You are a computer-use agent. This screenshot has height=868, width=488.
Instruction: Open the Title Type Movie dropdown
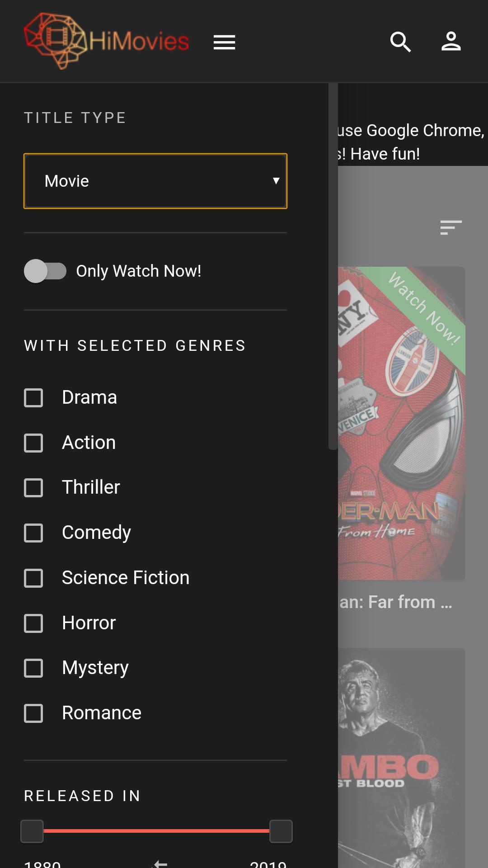(x=155, y=181)
